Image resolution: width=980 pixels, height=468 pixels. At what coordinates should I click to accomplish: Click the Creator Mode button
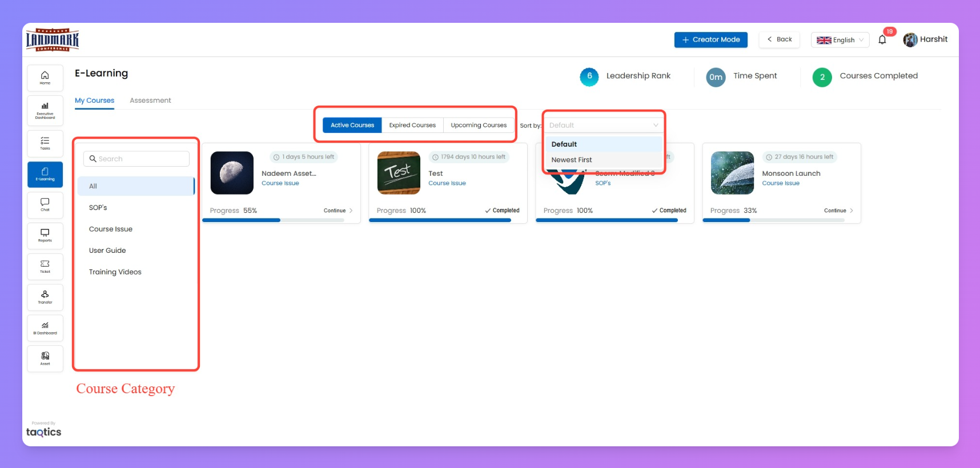click(711, 39)
